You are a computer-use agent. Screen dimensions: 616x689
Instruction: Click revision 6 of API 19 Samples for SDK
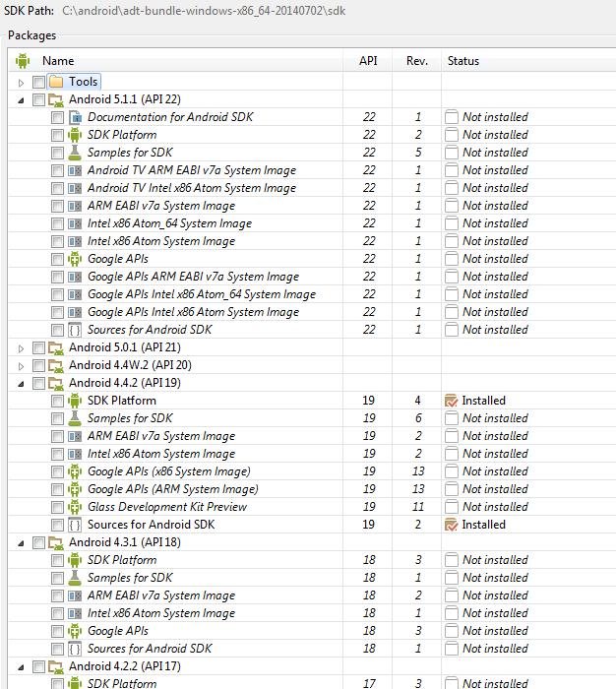[x=418, y=418]
